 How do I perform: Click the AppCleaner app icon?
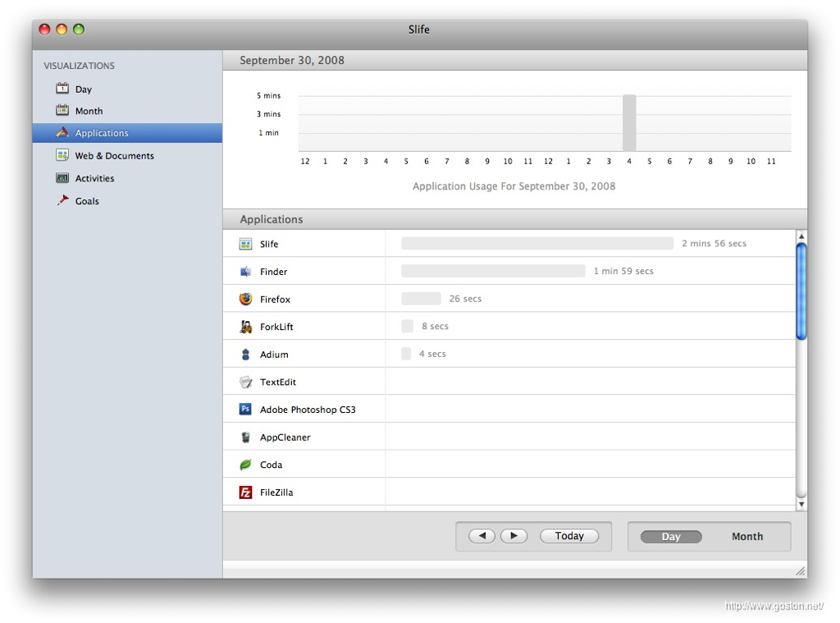tap(245, 437)
